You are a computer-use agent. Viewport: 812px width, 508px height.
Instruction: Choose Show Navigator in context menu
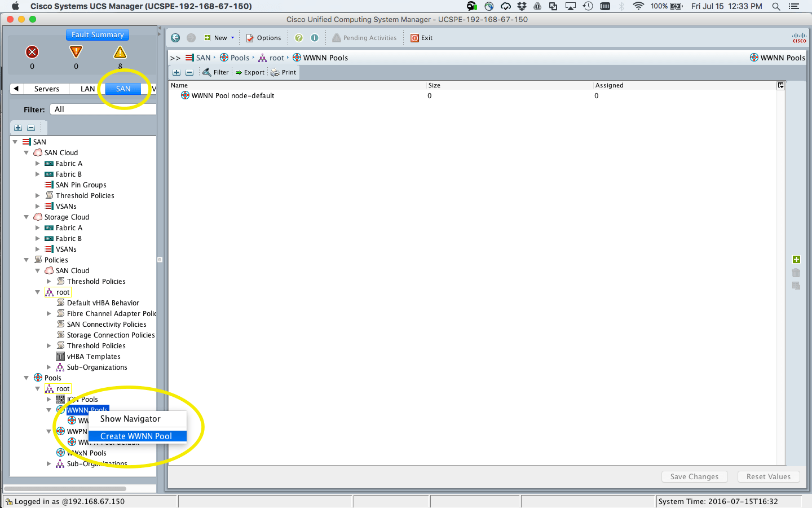(x=130, y=419)
